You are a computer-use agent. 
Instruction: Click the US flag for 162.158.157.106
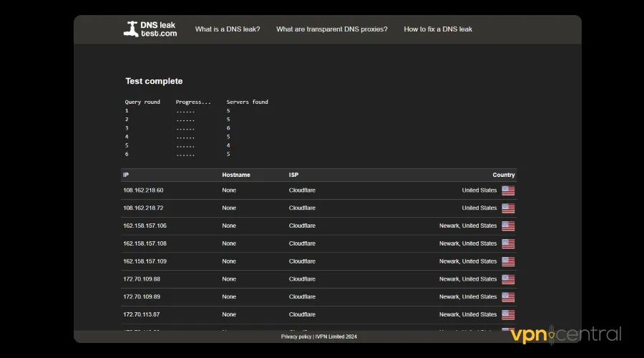pos(508,226)
